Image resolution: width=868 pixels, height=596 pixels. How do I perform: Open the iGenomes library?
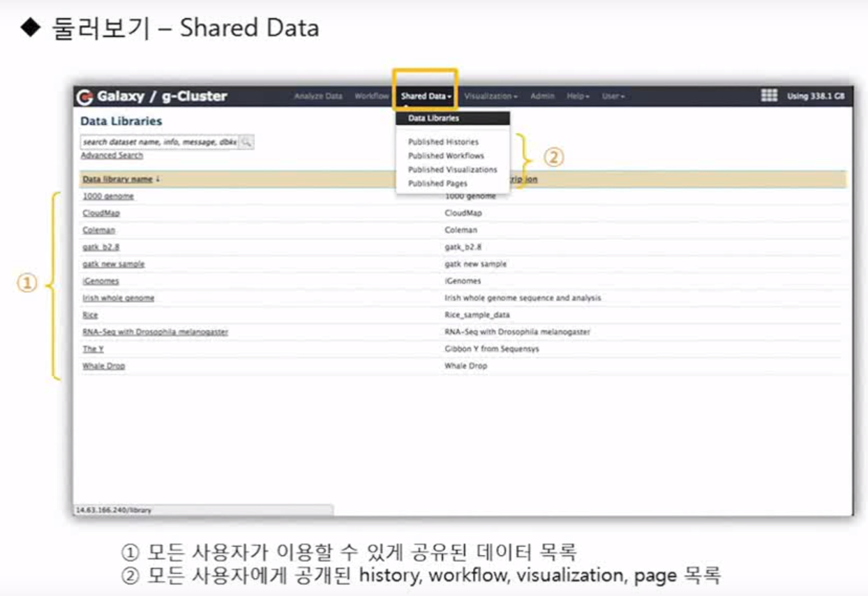pos(100,281)
